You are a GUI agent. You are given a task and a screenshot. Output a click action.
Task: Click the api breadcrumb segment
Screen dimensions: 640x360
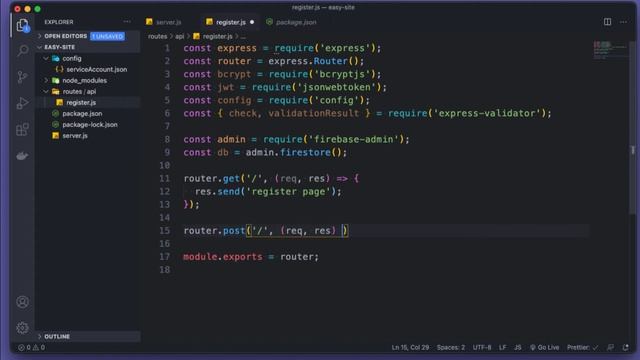tap(180, 36)
